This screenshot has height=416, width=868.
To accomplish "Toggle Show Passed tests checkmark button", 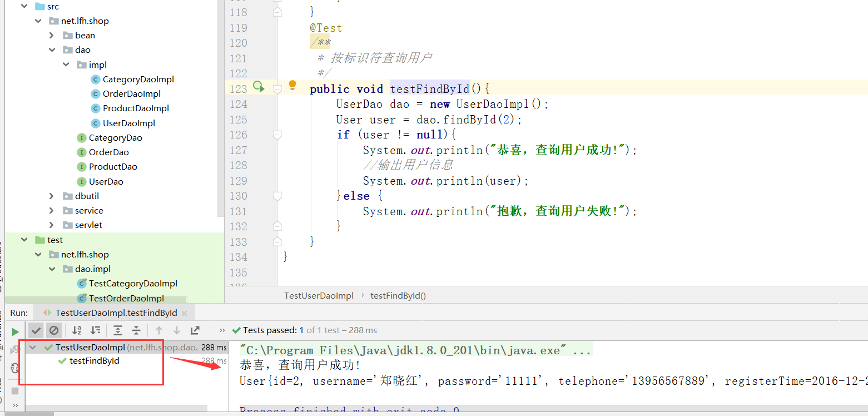I will click(x=36, y=330).
